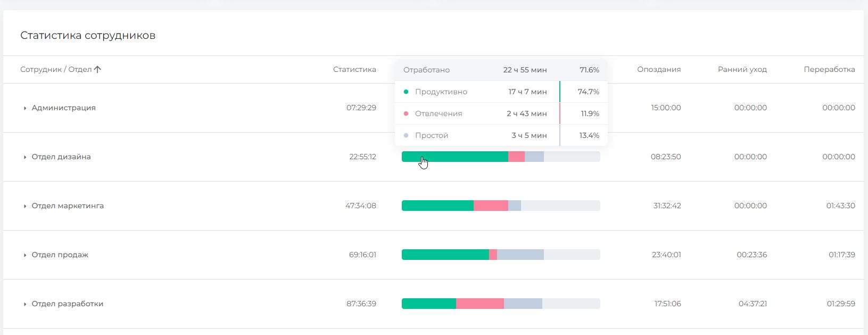Expand Отдел продаж with its arrow

(25, 255)
